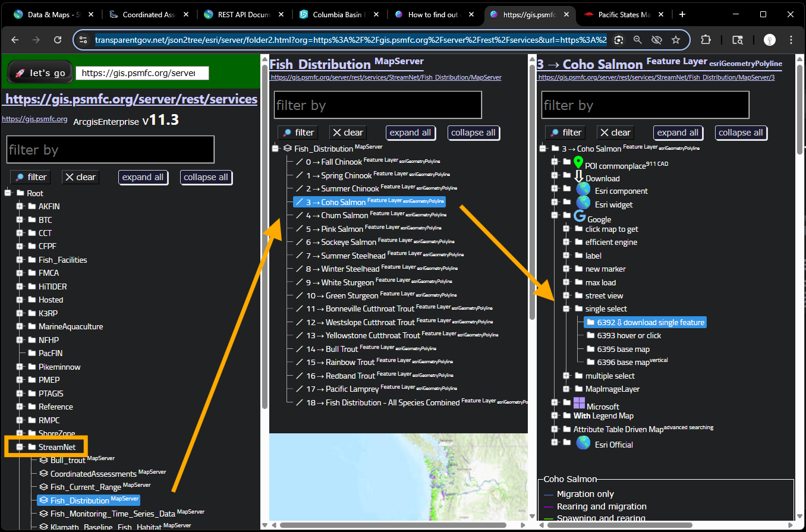Viewport: 806px width, 532px height.
Task: Collapse the Fish_Distribution root node
Action: click(x=275, y=149)
